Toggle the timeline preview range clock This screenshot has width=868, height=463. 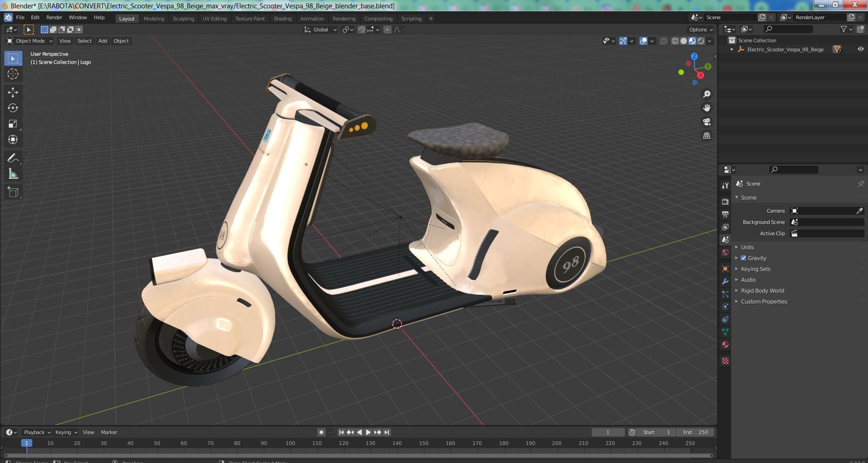pos(632,432)
